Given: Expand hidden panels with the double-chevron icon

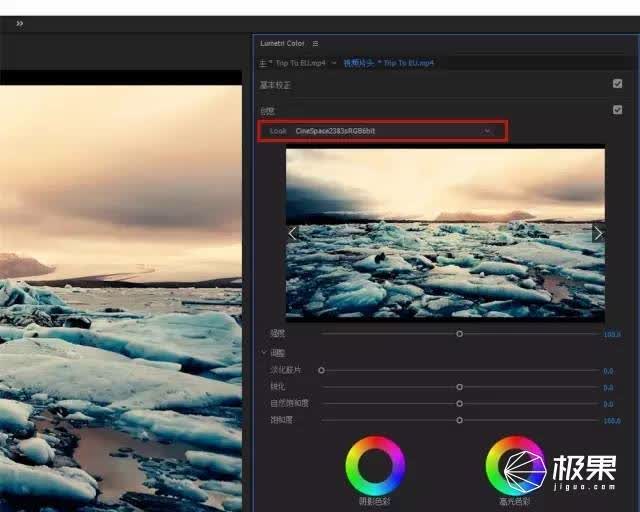Looking at the screenshot, I should [20, 24].
